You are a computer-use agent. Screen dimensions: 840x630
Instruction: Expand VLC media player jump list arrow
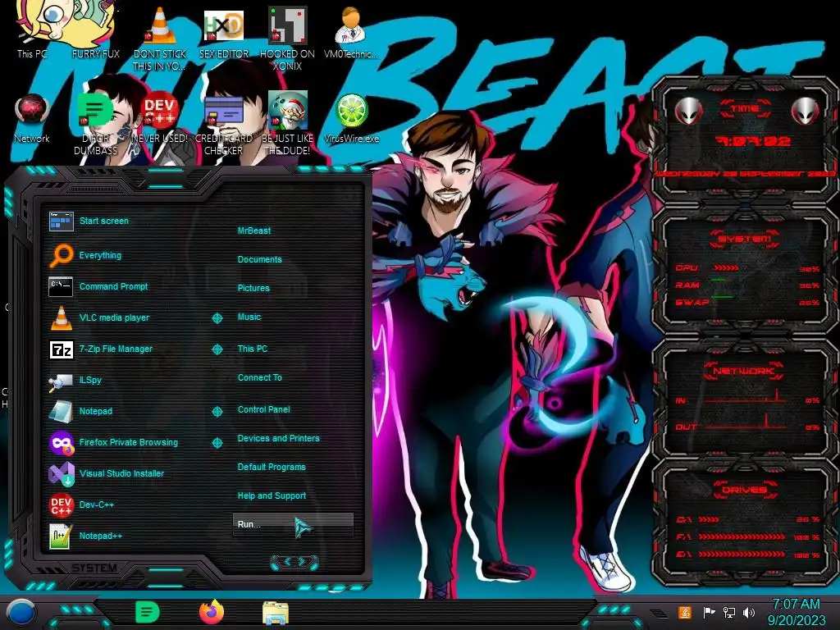[x=217, y=318]
